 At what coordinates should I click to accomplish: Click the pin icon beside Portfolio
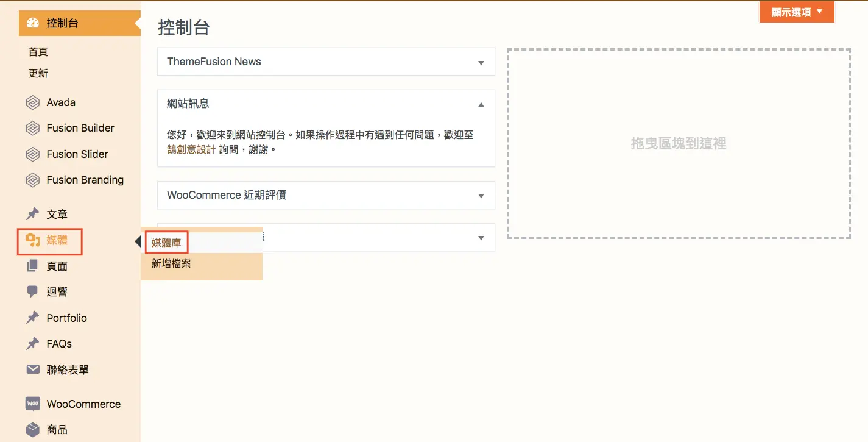[33, 318]
